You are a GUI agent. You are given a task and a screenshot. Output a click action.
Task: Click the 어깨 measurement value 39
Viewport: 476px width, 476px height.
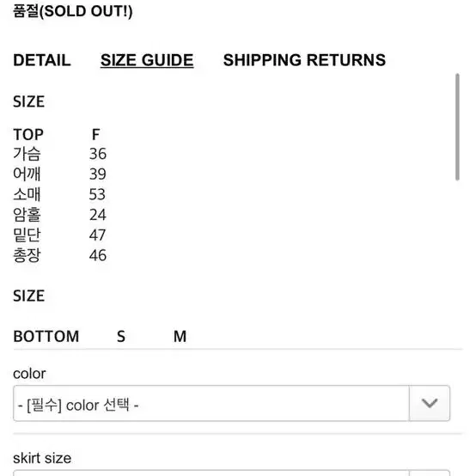tap(98, 174)
